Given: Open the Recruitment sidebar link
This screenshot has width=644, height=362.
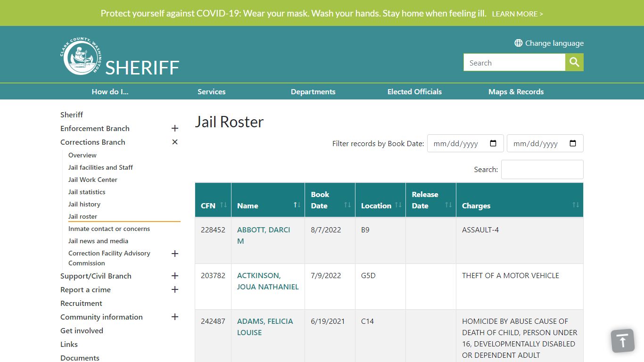Looking at the screenshot, I should (x=81, y=303).
